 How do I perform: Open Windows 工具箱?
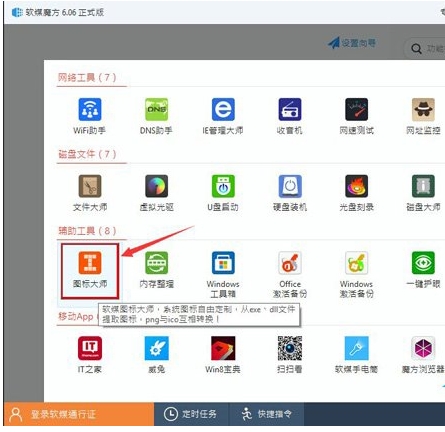pos(223,275)
